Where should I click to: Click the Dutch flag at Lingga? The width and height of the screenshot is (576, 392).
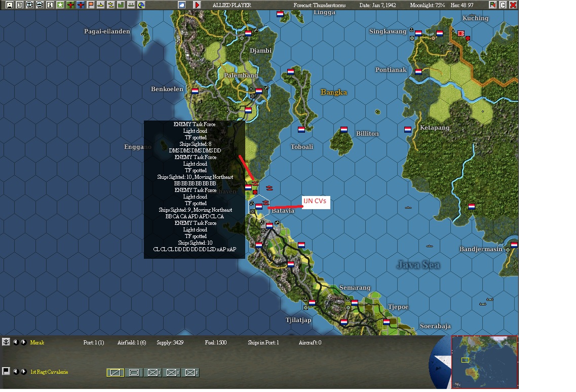280,14
